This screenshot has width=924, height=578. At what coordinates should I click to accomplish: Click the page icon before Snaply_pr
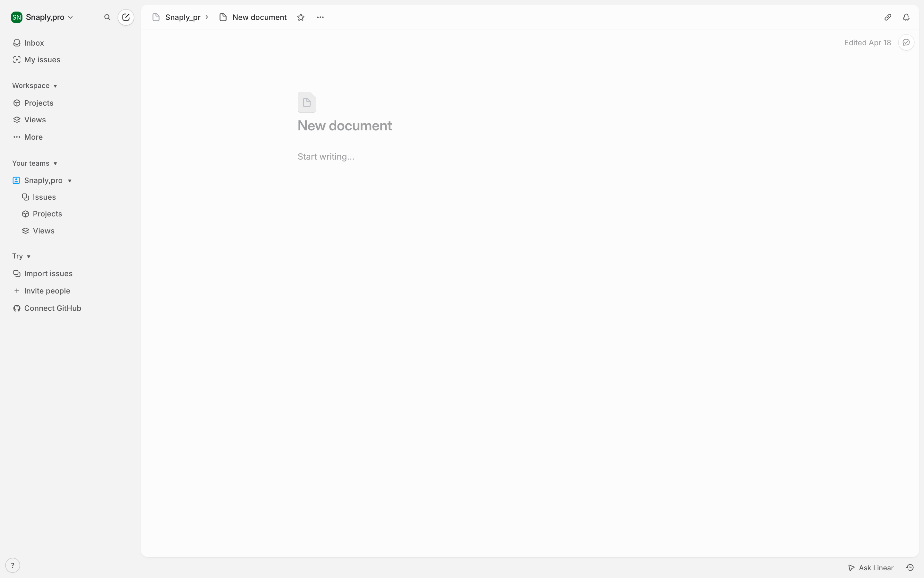[x=156, y=17]
